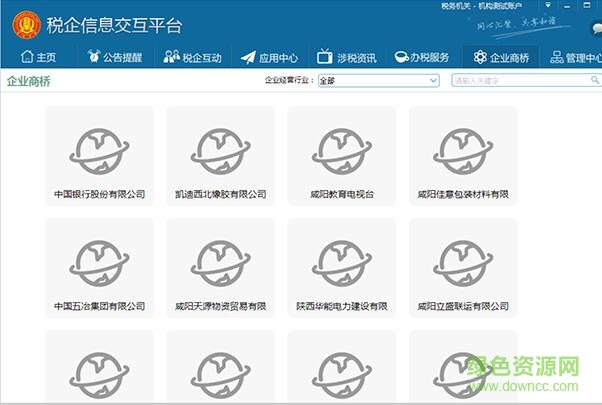
Task: Open the 办税服务 tab
Action: [x=422, y=57]
